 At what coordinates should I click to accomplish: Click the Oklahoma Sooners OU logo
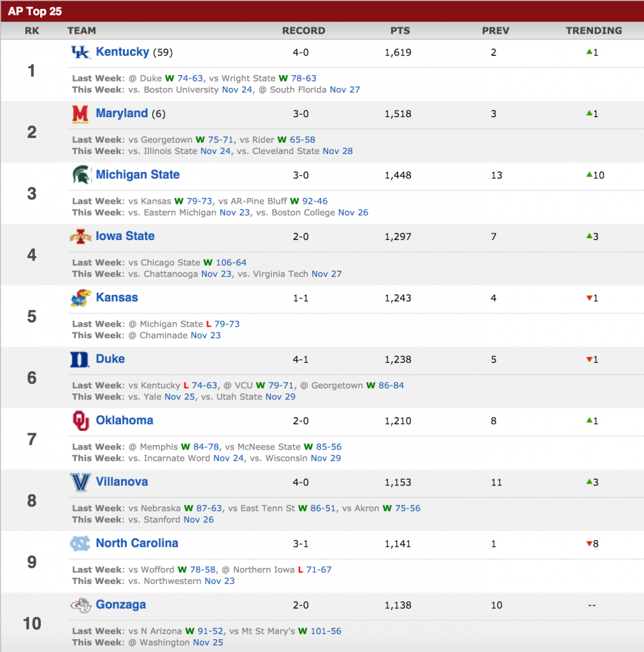click(81, 421)
